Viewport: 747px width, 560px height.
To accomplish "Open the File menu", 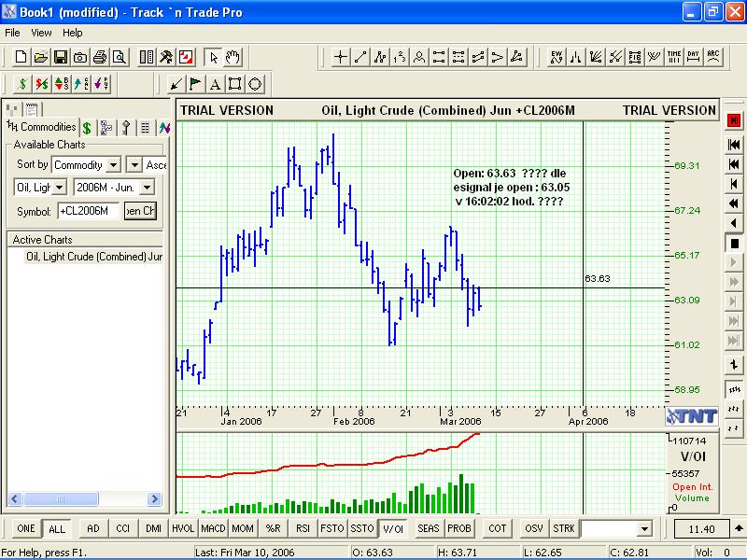I will (x=12, y=33).
